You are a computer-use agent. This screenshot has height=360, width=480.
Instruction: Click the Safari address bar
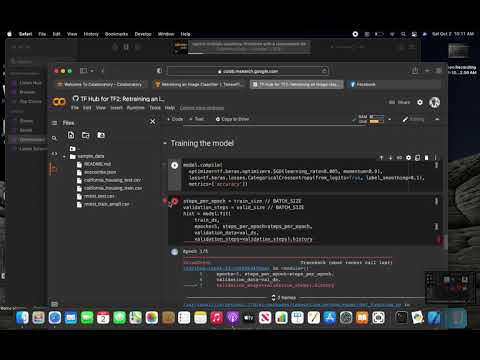click(248, 71)
